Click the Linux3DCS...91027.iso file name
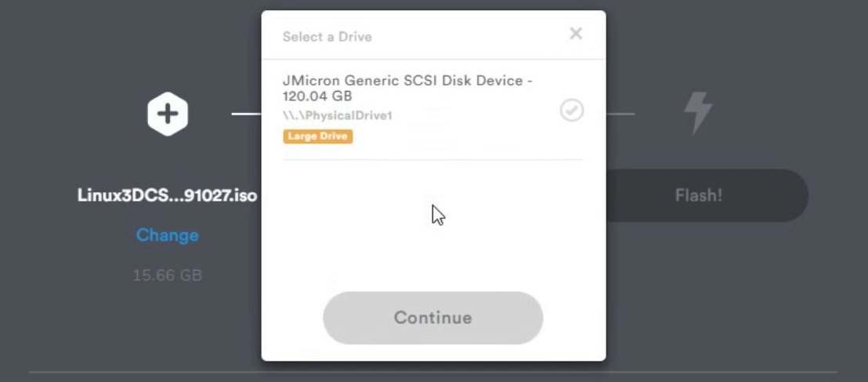The image size is (868, 382). pos(167,196)
